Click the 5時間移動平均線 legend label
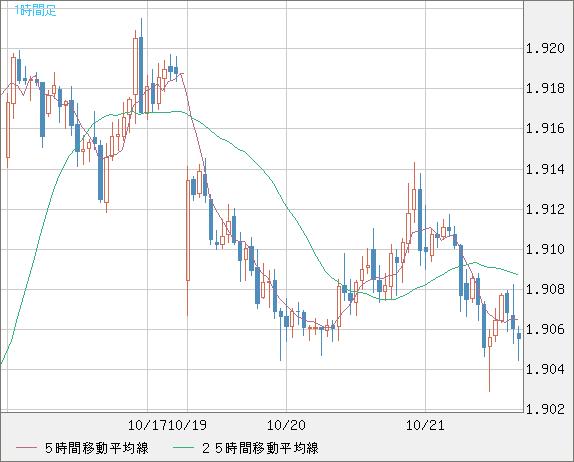The width and height of the screenshot is (574, 462). pos(97,448)
